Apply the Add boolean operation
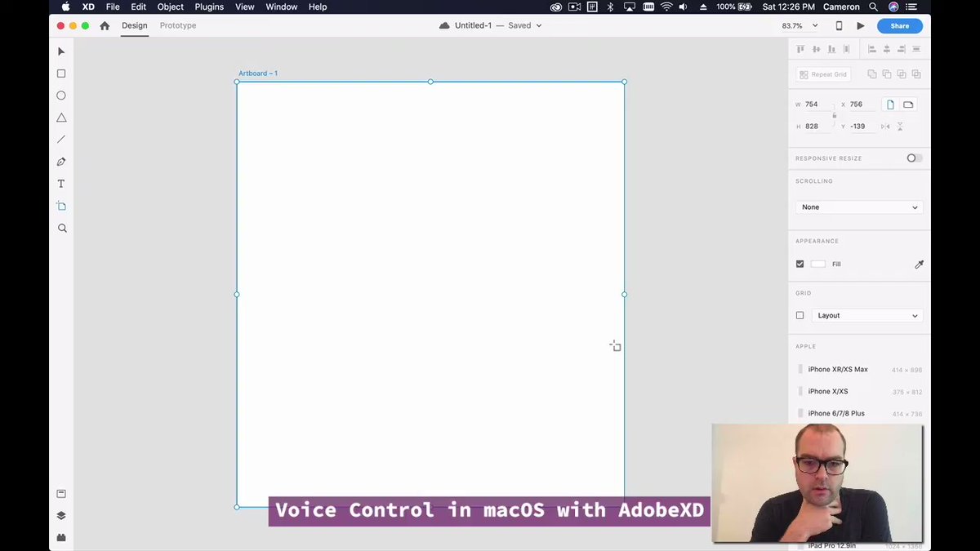Image resolution: width=980 pixels, height=551 pixels. [x=872, y=74]
